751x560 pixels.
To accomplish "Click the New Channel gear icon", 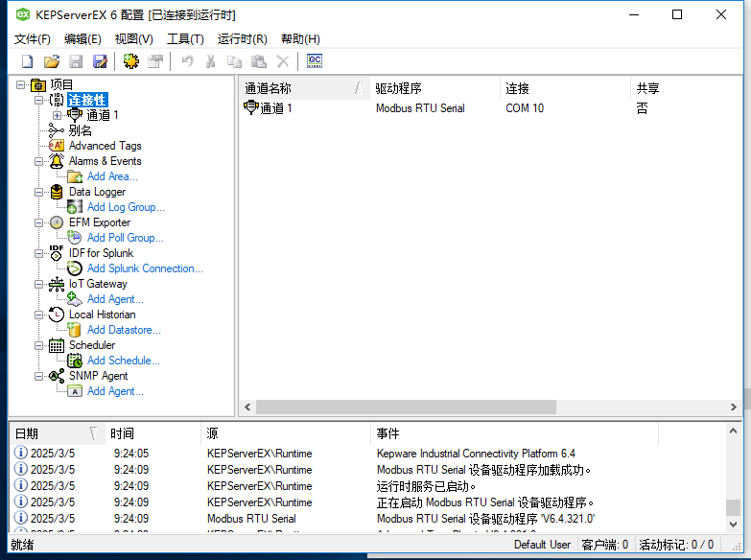I will coord(130,61).
